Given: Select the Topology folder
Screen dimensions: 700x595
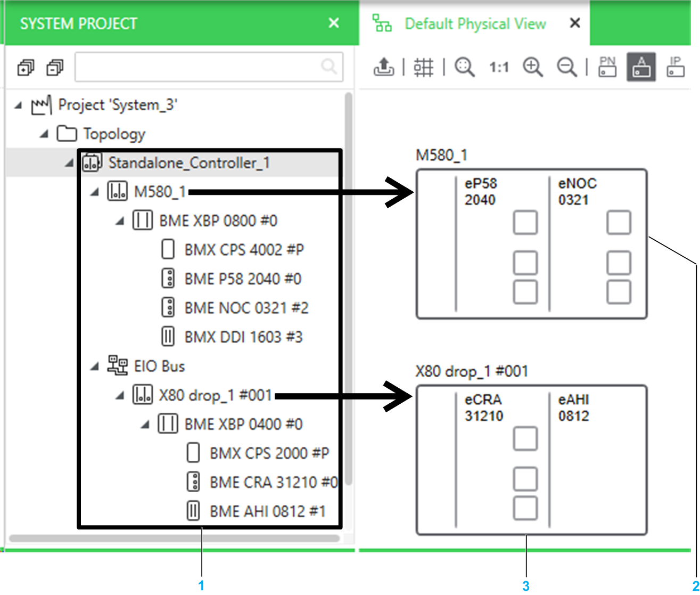Looking at the screenshot, I should pos(114,134).
